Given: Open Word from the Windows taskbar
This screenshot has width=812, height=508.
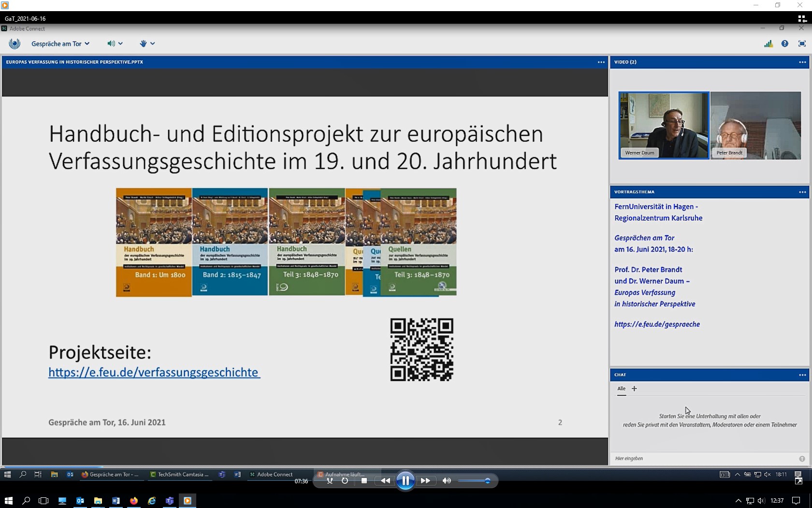Looking at the screenshot, I should point(116,501).
